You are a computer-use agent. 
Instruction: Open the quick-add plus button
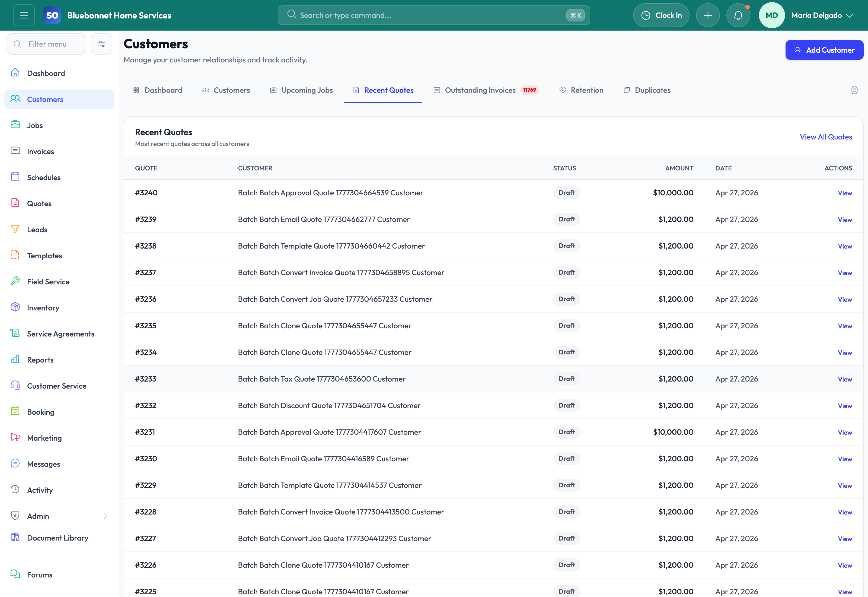pyautogui.click(x=708, y=15)
